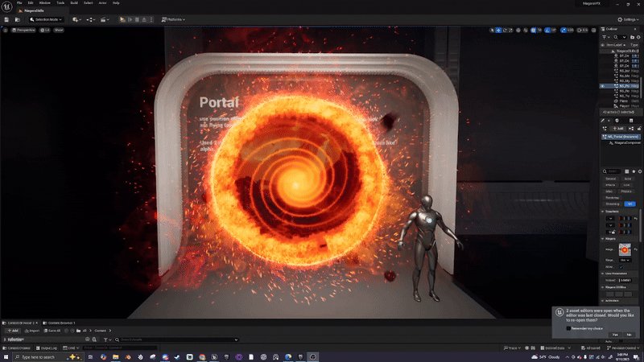Open the Selection Mode dropdown
Image resolution: width=644 pixels, height=362 pixels.
pyautogui.click(x=46, y=19)
